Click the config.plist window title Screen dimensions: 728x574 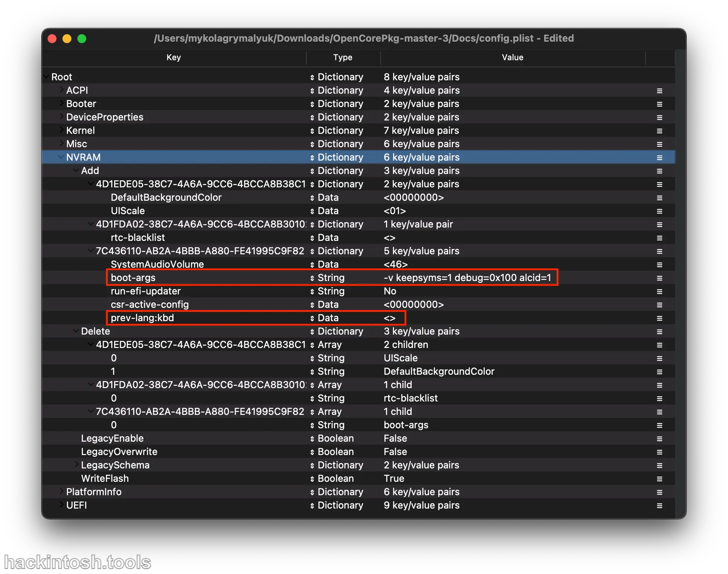click(x=364, y=38)
